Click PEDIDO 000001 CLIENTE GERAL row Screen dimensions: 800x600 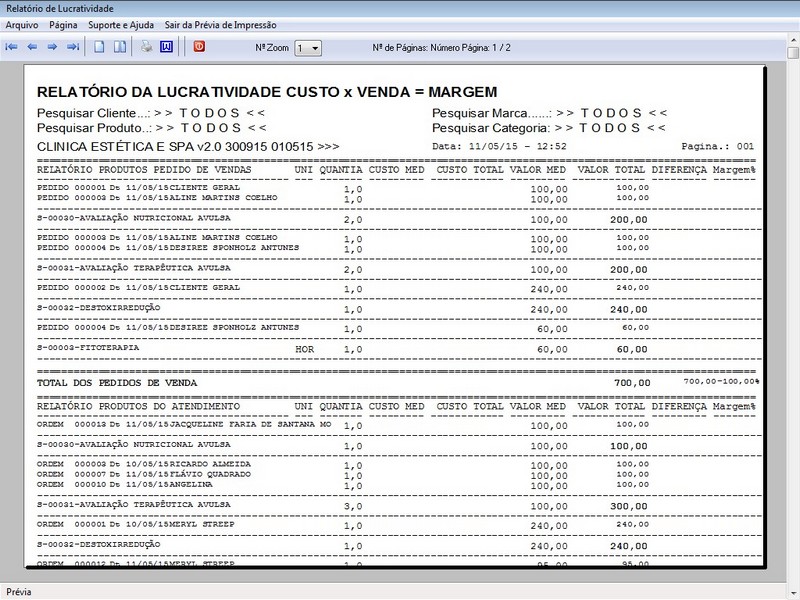pos(343,188)
